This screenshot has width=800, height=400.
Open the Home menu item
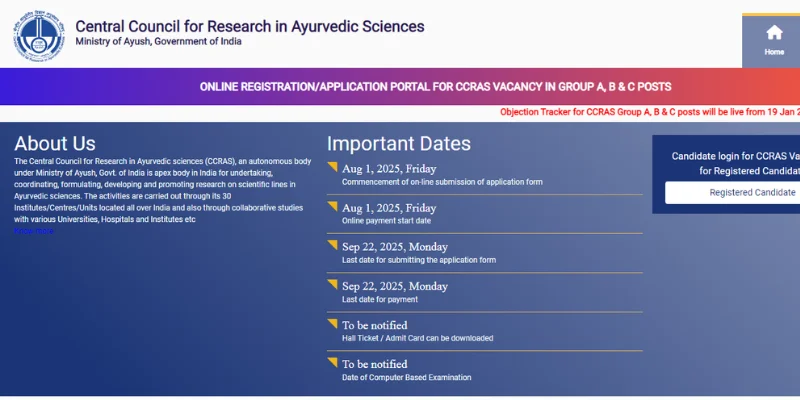click(x=773, y=51)
